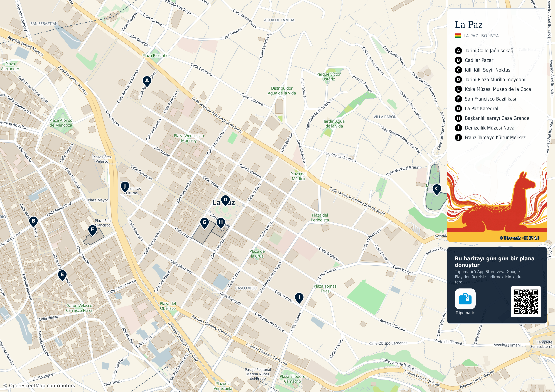Click the Bolivia flag next to La Paz, Bolivya
This screenshot has height=392, width=555.
pyautogui.click(x=458, y=36)
